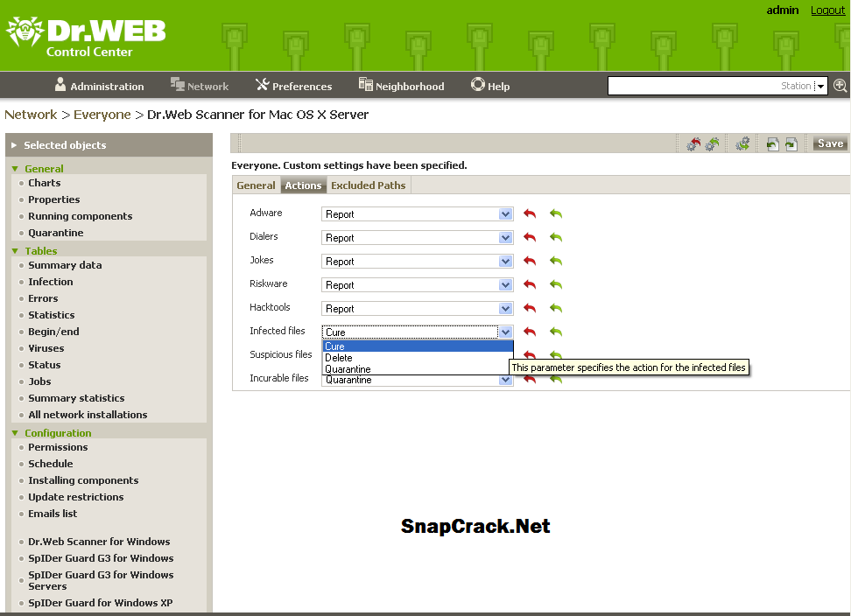Open Running components in the sidebar
Image resolution: width=851 pixels, height=616 pixels.
[81, 216]
